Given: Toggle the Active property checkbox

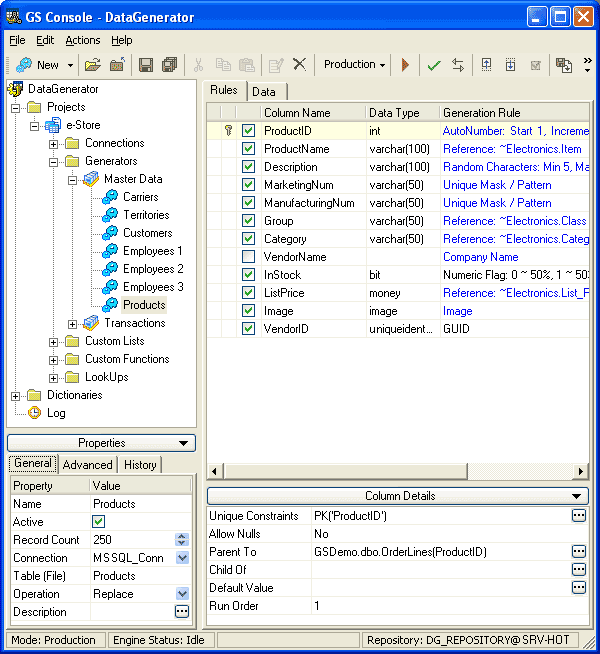Looking at the screenshot, I should click(x=99, y=522).
